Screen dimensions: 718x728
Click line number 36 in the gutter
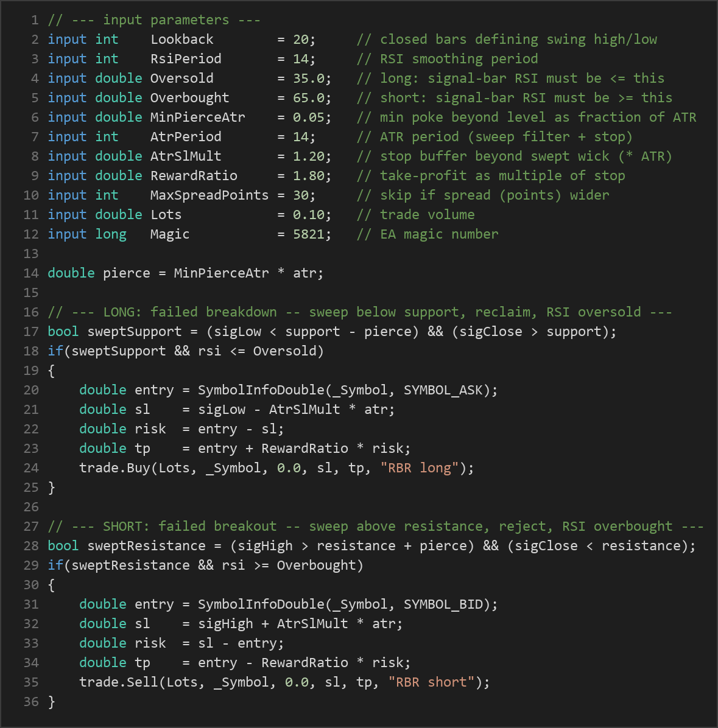[31, 702]
